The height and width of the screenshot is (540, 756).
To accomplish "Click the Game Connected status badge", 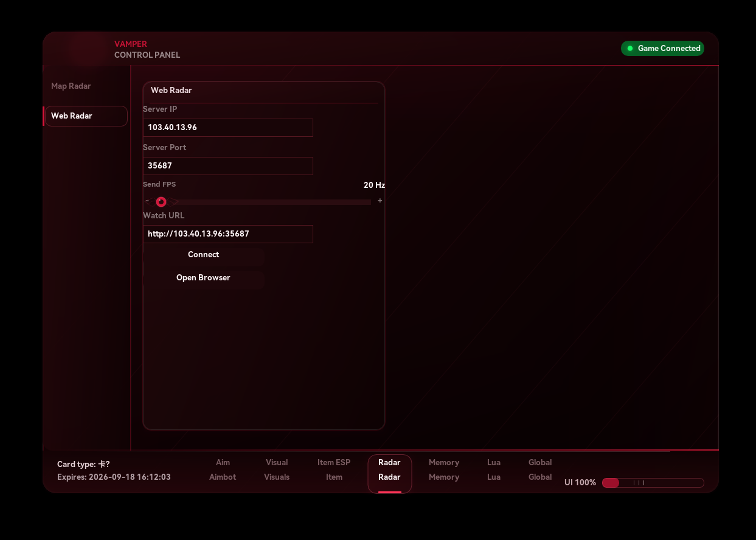I will pos(662,49).
